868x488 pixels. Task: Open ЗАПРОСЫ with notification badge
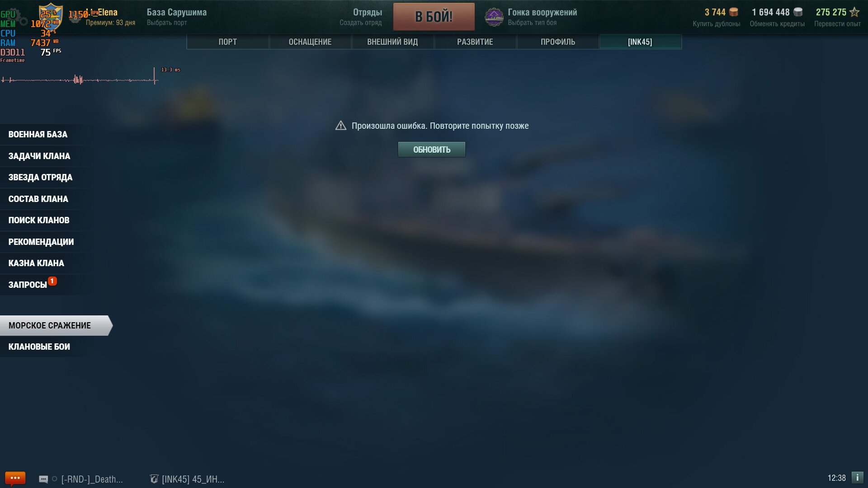tap(32, 285)
